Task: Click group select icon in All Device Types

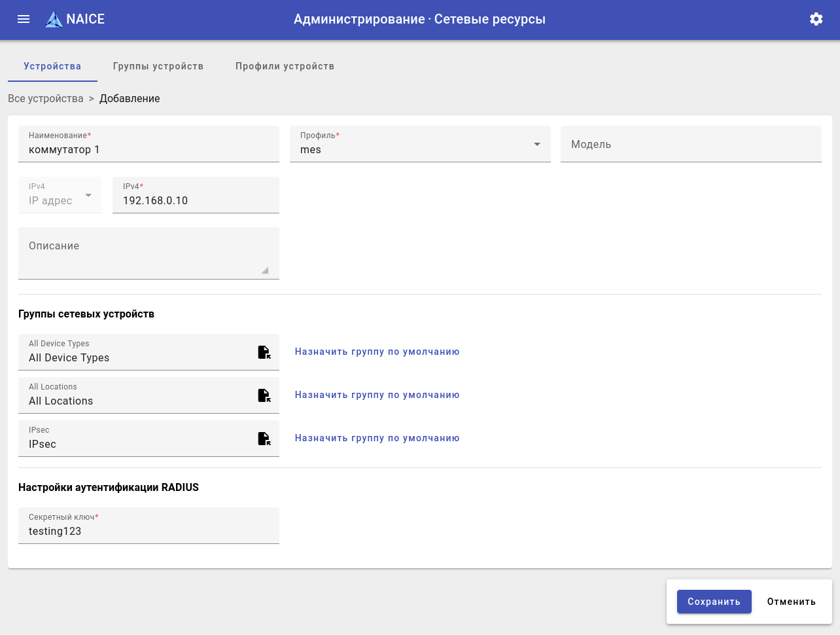Action: [x=264, y=352]
